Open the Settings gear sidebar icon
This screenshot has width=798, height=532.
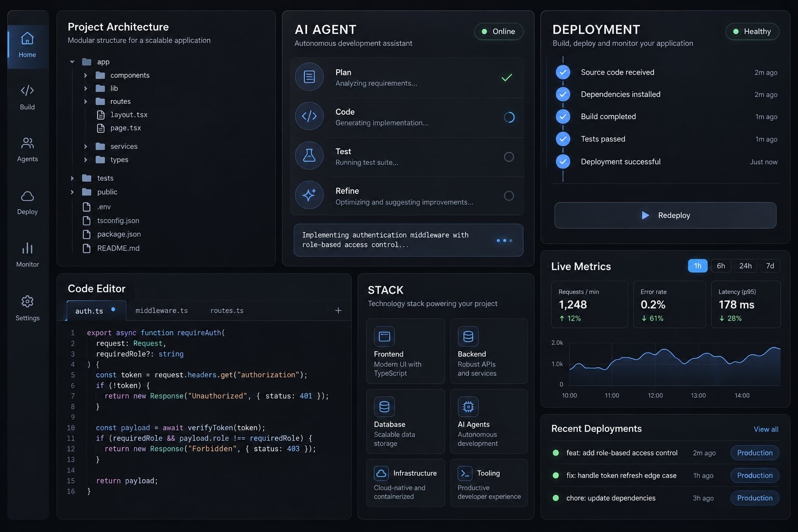[28, 301]
